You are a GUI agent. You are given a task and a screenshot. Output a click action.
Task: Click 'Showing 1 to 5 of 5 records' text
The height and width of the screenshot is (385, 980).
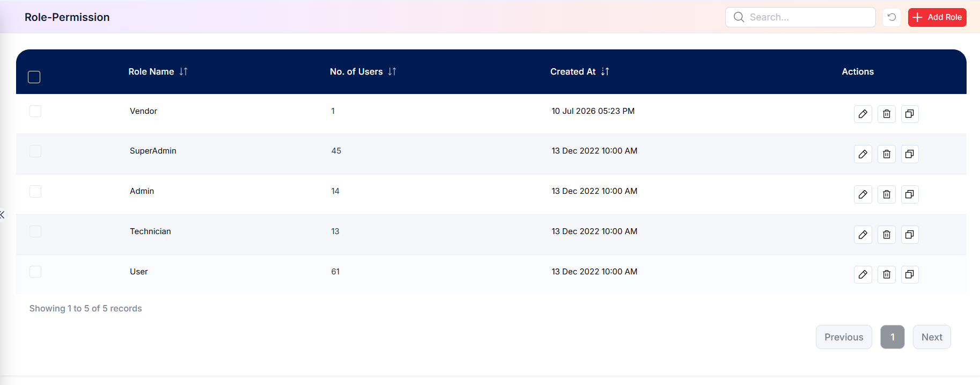pyautogui.click(x=85, y=308)
